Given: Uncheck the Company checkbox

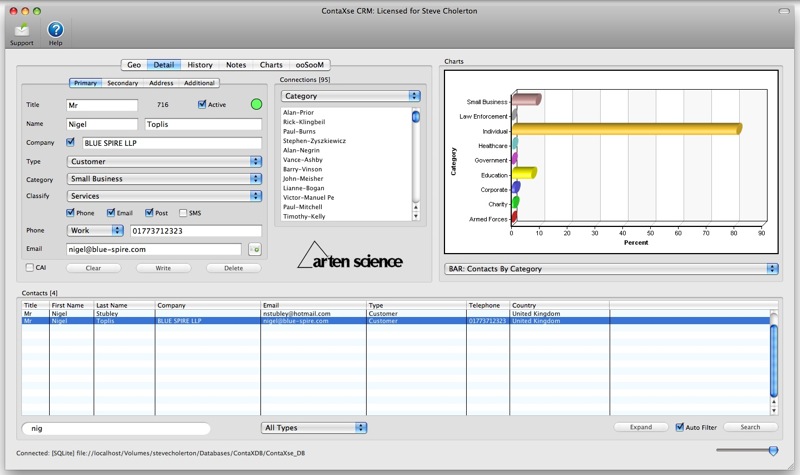Looking at the screenshot, I should [70, 142].
